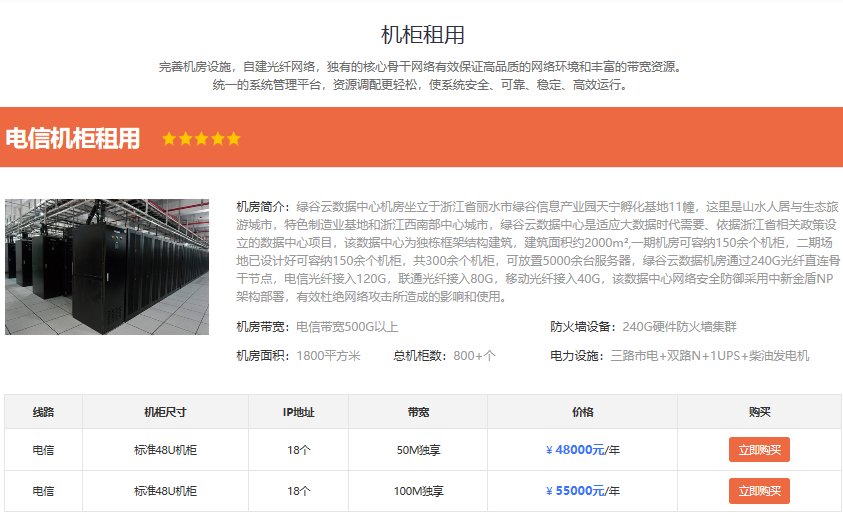Click the 立即购买 button for 48000元 plan

click(759, 449)
